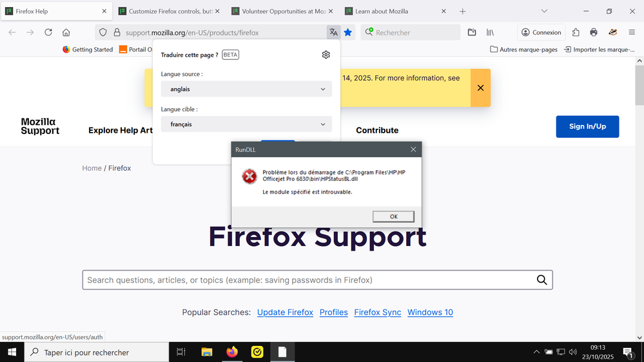Click the back navigation arrow
Viewport: 644px width, 362px height.
(x=12, y=32)
